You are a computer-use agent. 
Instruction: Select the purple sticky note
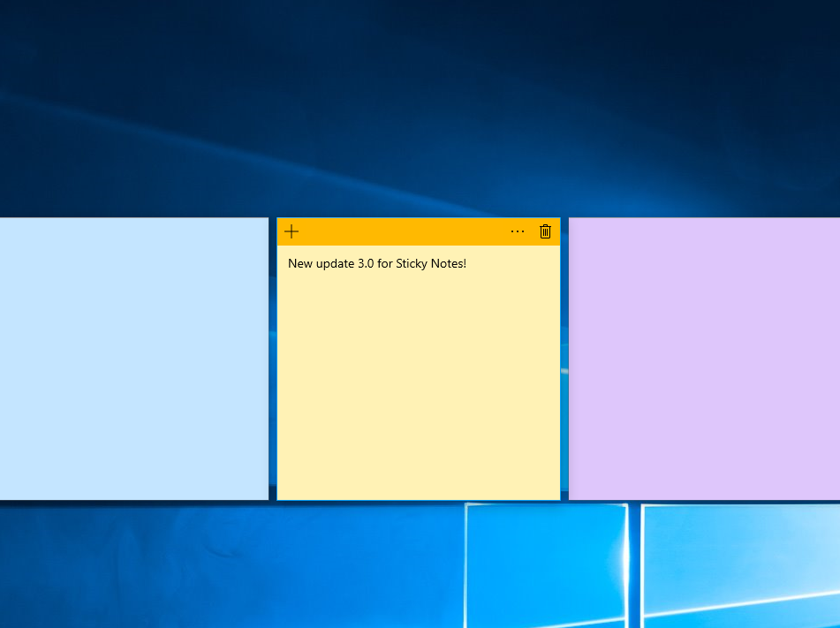point(705,359)
